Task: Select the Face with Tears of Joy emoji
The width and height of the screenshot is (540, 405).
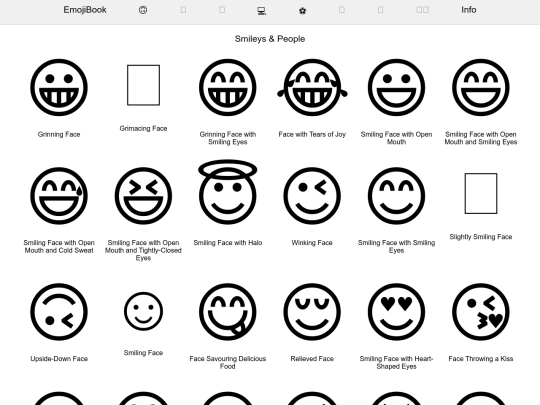Action: (312, 87)
